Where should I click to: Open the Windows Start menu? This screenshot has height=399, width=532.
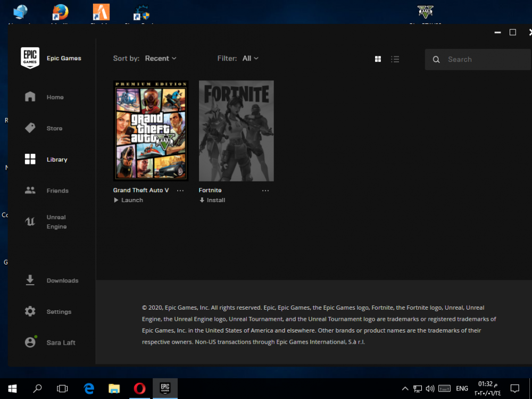click(12, 388)
